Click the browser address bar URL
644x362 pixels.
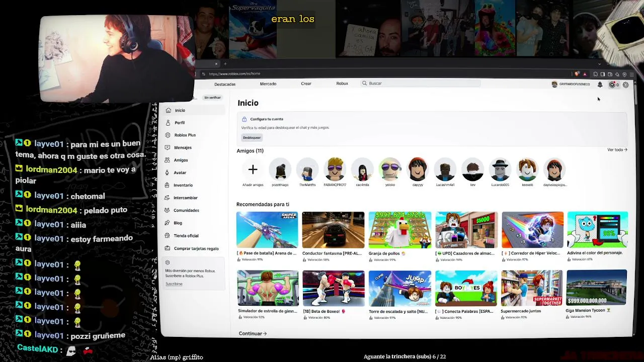[234, 74]
